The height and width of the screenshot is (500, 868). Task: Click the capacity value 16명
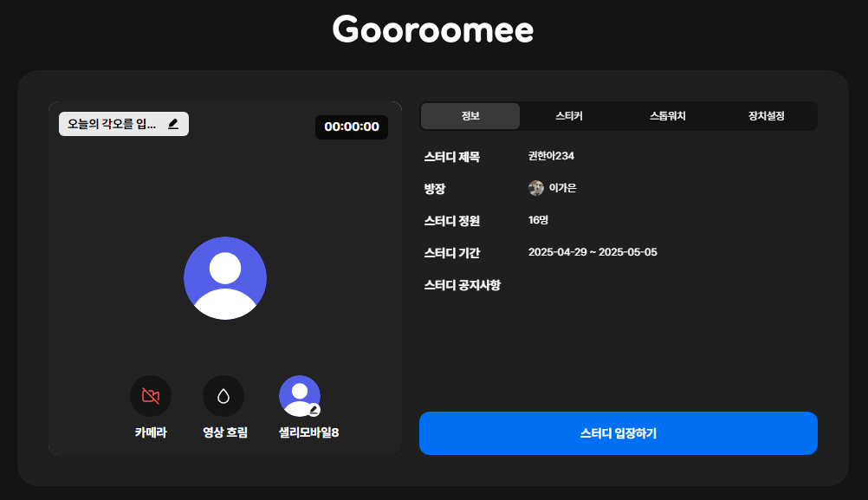coord(538,220)
